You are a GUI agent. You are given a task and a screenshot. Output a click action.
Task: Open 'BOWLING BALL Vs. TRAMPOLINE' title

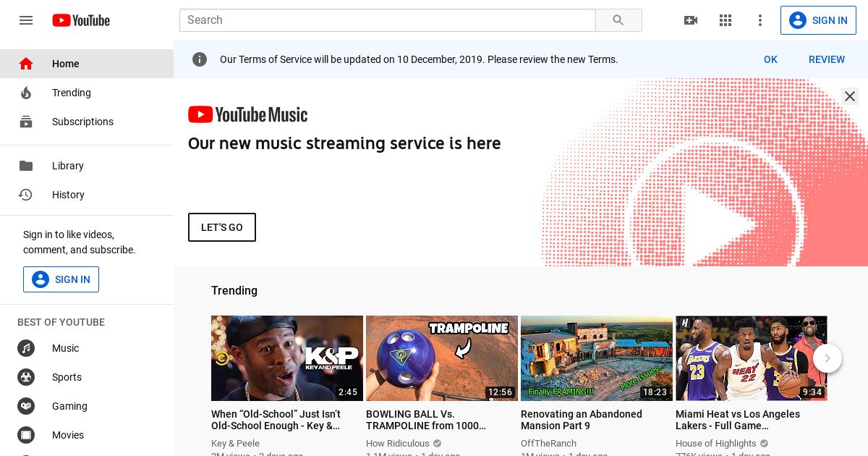427,420
